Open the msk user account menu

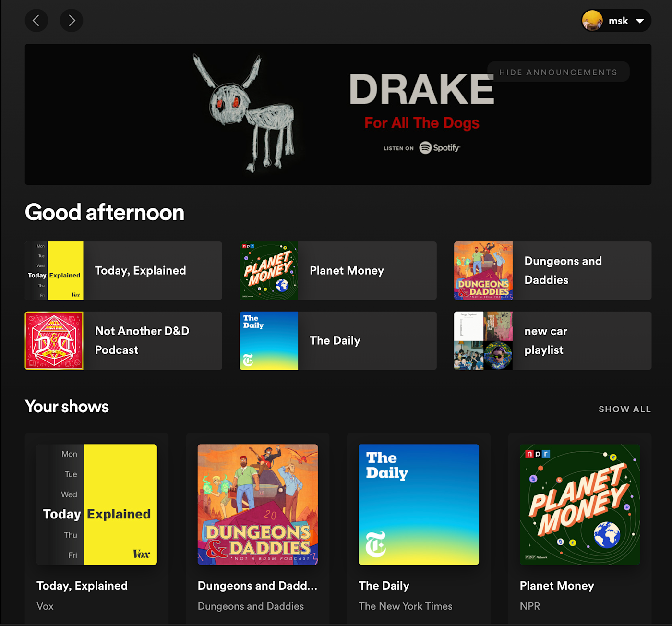tap(616, 21)
